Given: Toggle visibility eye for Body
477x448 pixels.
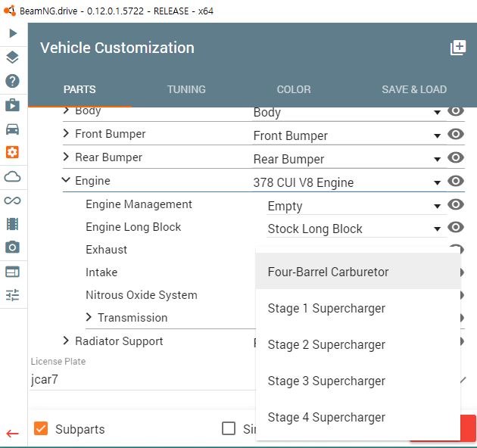Looking at the screenshot, I should click(456, 111).
